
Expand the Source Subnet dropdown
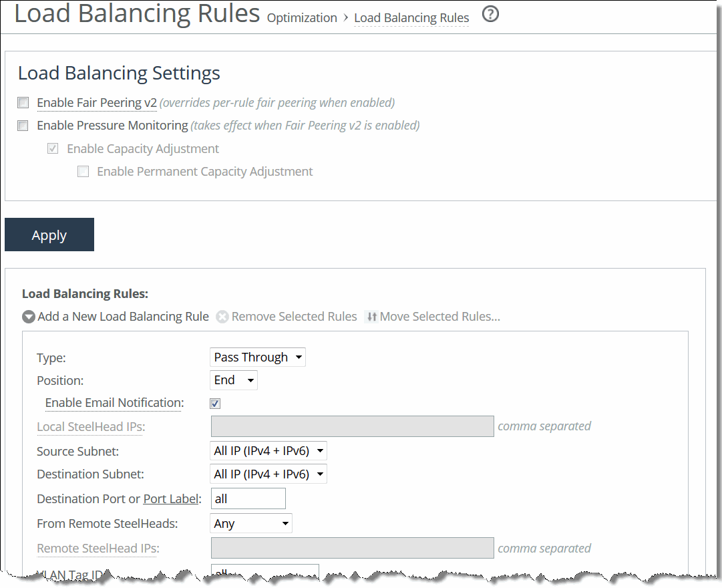coord(268,451)
